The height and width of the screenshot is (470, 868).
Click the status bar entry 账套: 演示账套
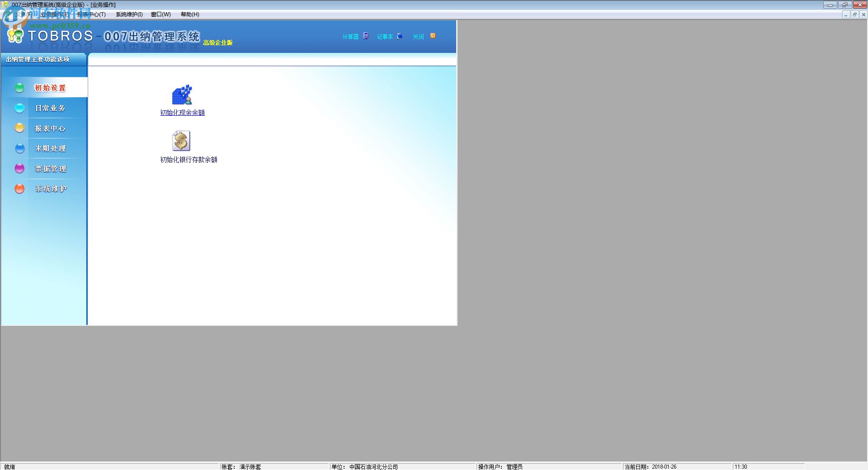[241, 467]
